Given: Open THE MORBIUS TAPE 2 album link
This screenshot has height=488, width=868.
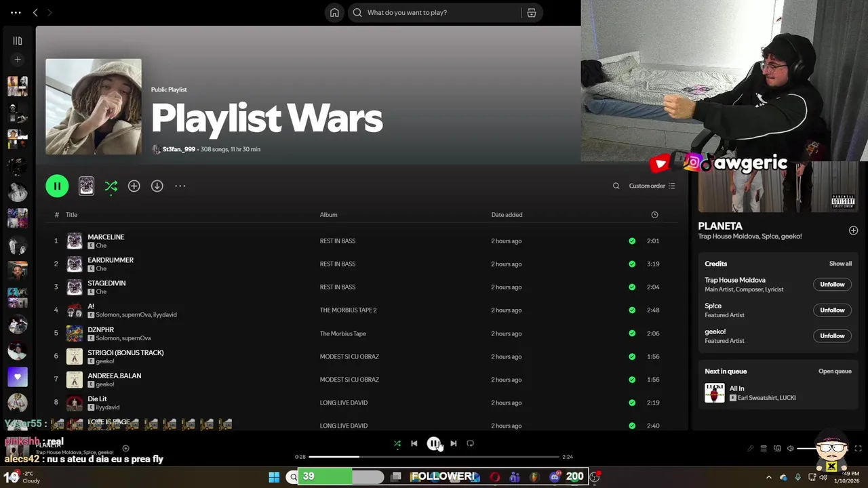Looking at the screenshot, I should click(x=348, y=310).
